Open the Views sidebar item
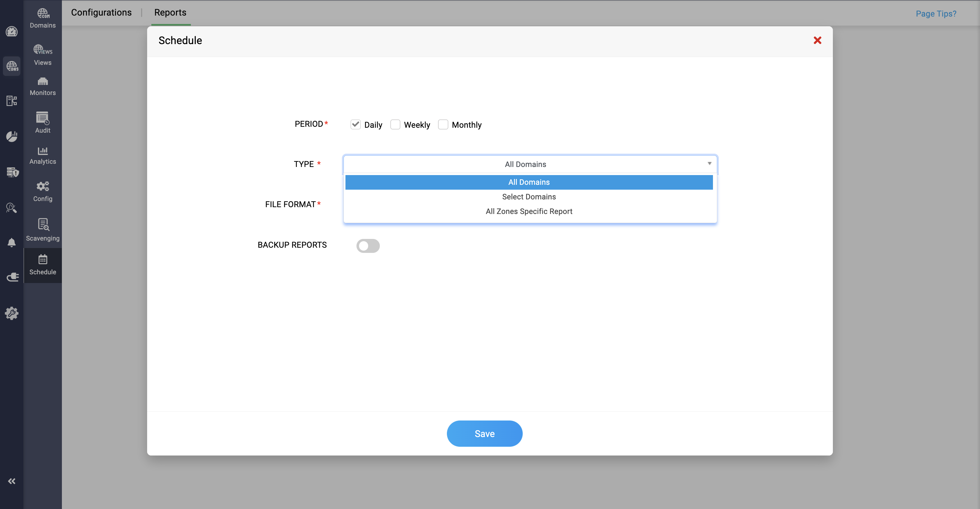This screenshot has width=980, height=509. 42,55
